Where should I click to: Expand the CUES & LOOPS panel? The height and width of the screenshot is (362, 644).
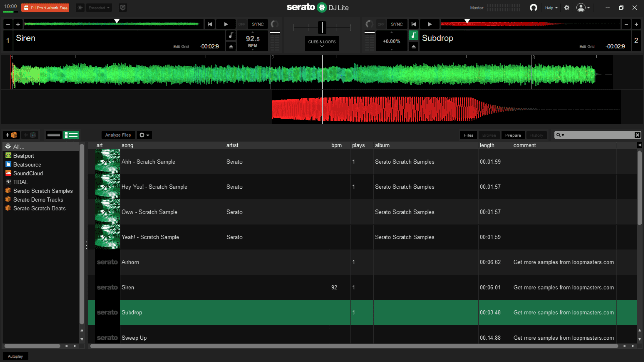point(322,43)
